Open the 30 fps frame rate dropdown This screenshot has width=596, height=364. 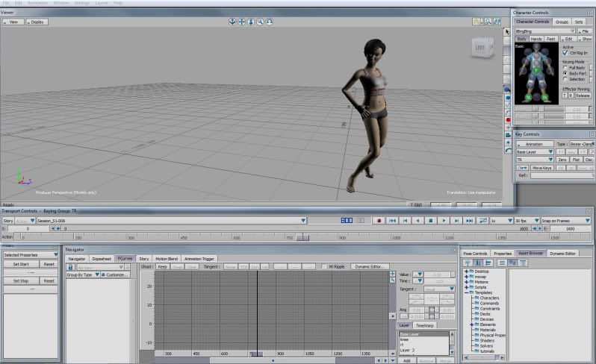tap(527, 221)
